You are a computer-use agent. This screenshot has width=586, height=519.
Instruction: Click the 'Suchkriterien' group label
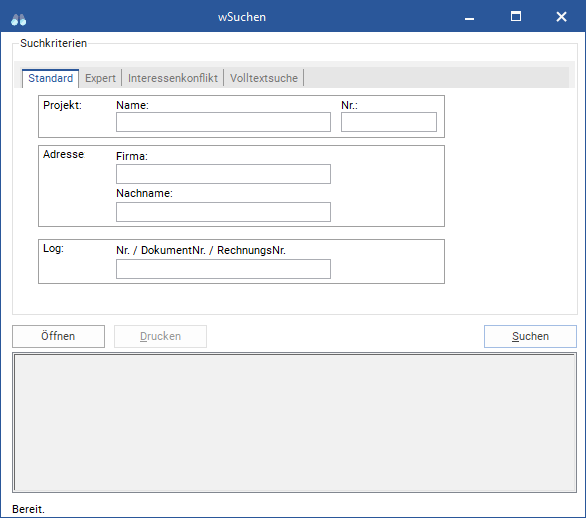[53, 43]
